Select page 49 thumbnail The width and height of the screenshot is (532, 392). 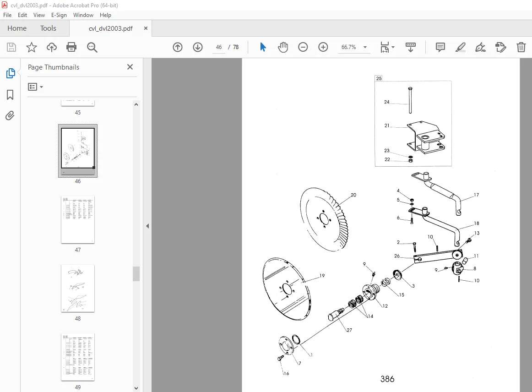(78, 357)
